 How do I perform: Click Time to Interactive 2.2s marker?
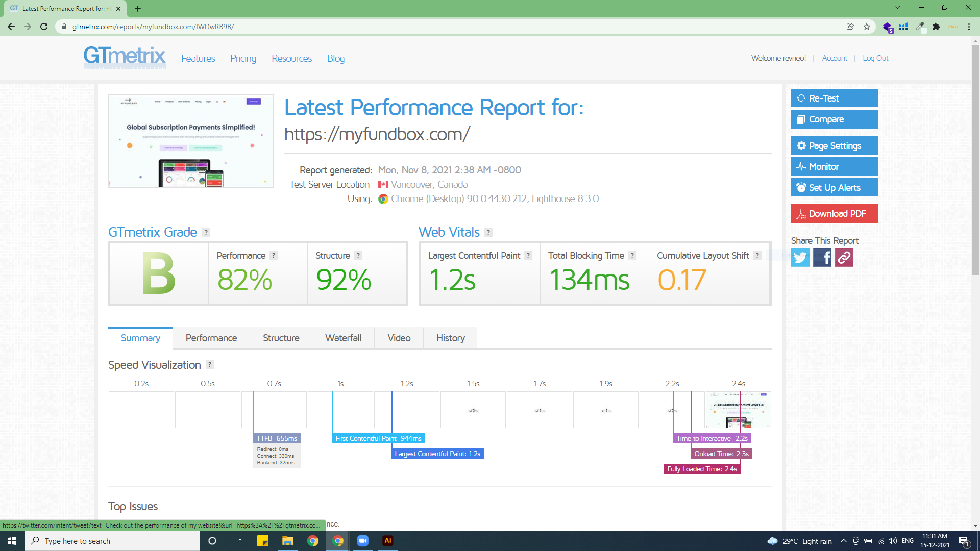[712, 438]
